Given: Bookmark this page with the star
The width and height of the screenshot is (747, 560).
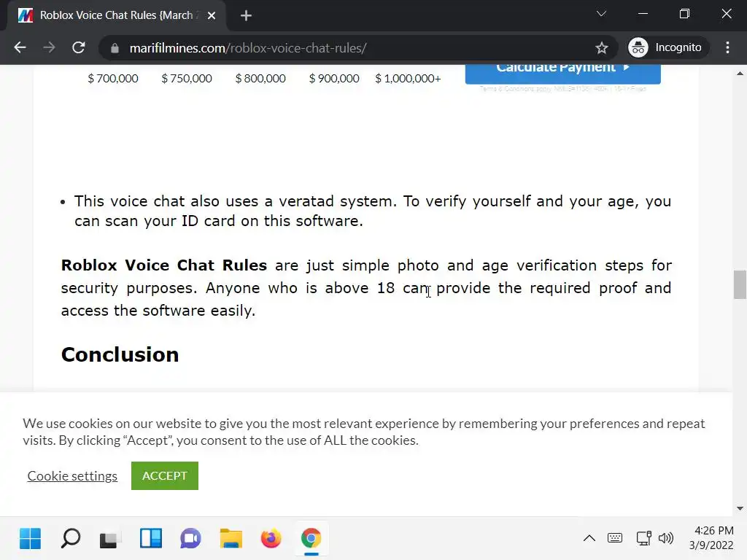Looking at the screenshot, I should [602, 47].
